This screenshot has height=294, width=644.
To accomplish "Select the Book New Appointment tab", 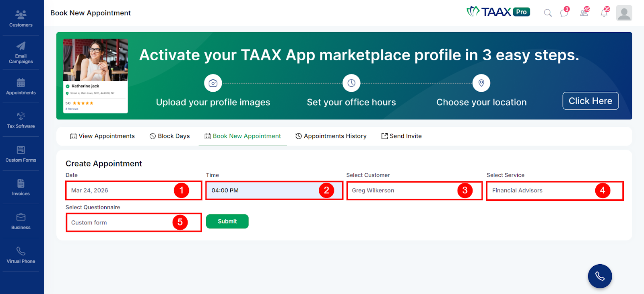I will click(243, 136).
